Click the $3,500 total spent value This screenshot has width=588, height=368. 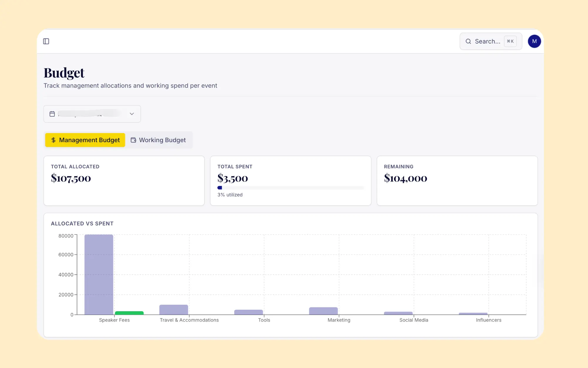point(233,178)
